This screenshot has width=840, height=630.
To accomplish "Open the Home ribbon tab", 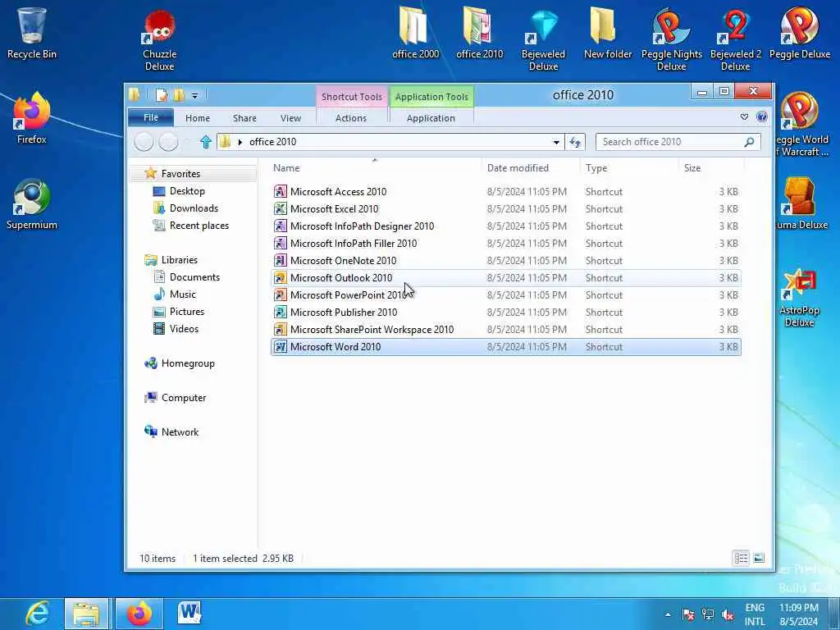I will [198, 118].
